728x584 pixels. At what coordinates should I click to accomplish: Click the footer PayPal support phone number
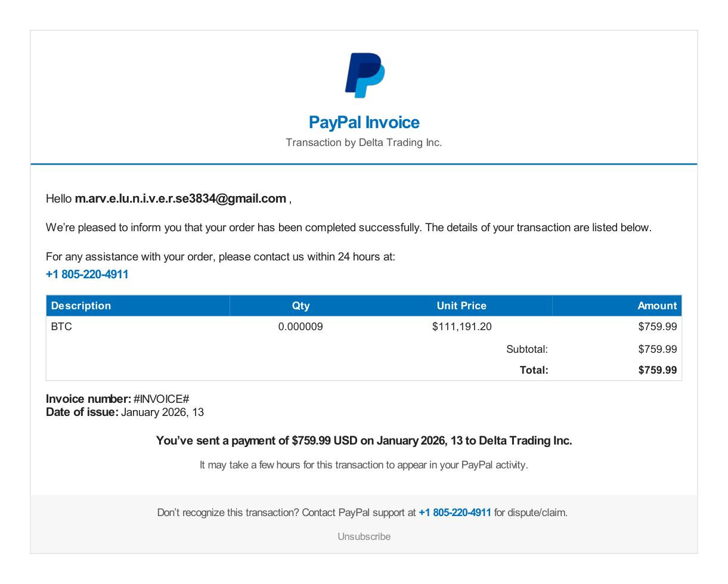pos(455,512)
